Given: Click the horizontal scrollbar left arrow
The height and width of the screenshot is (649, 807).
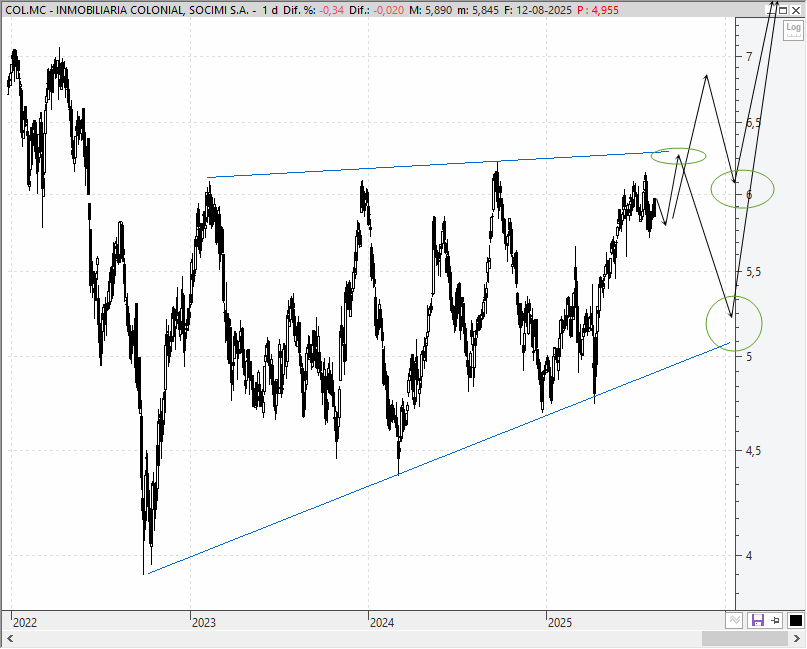Looking at the screenshot, I should pos(10,639).
